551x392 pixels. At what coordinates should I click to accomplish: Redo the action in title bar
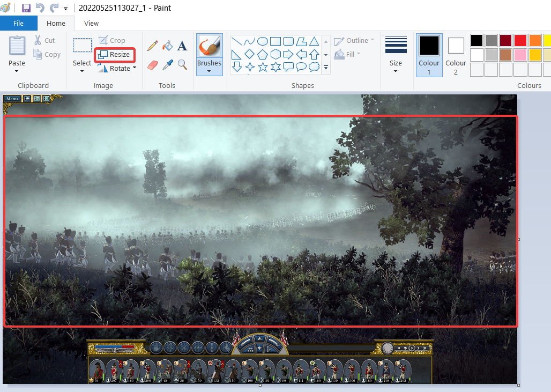pyautogui.click(x=54, y=8)
